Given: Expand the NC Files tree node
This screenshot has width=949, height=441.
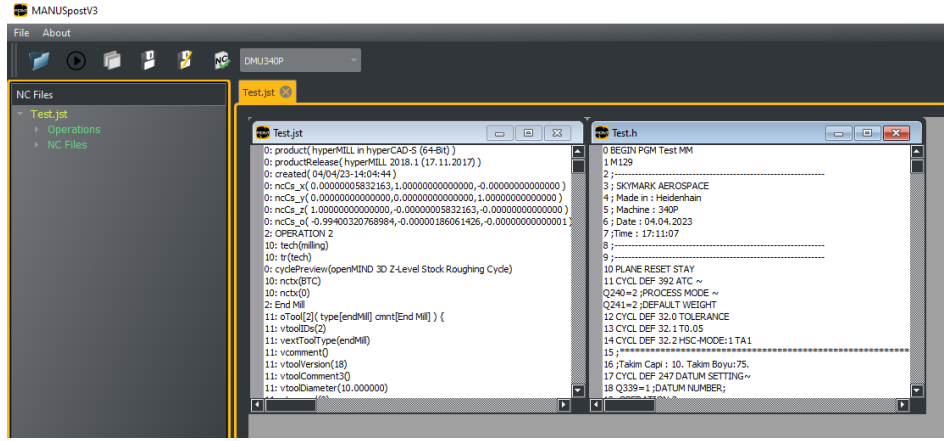Looking at the screenshot, I should click(x=37, y=145).
